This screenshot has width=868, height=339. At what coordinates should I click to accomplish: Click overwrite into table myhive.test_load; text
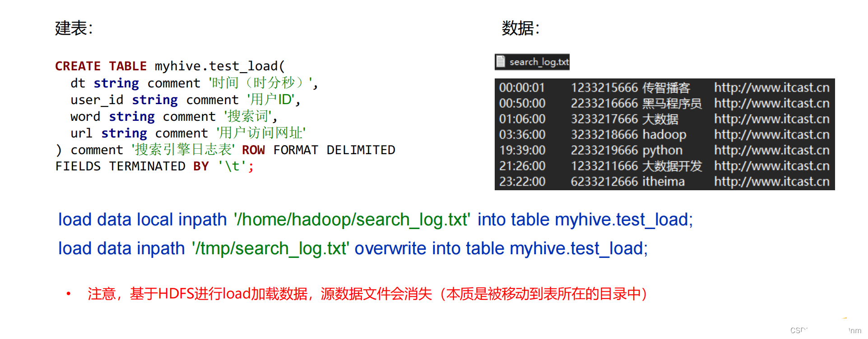pyautogui.click(x=501, y=249)
